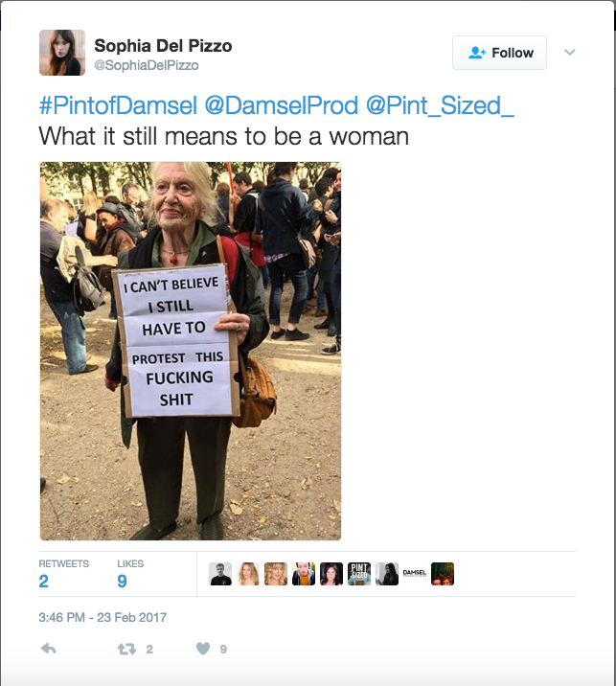Open the 3:46 PM - 23 Feb 2017 timestamp

coord(103,617)
